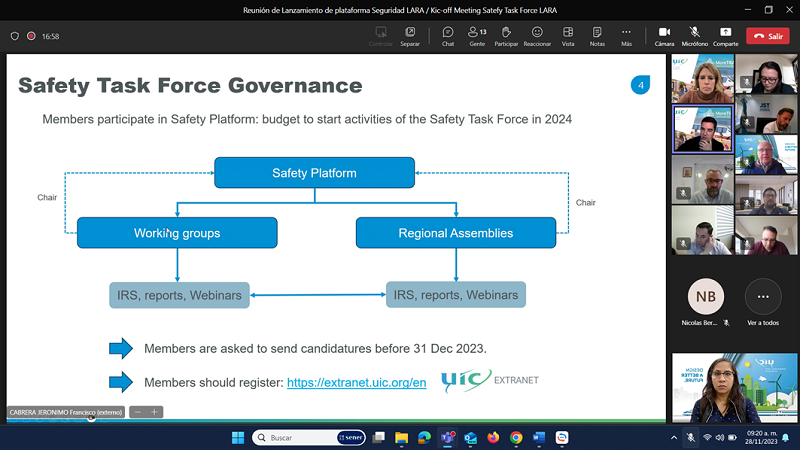800x450 pixels.
Task: Select the NB Nicolas Ber... participant avatar
Action: click(x=706, y=296)
